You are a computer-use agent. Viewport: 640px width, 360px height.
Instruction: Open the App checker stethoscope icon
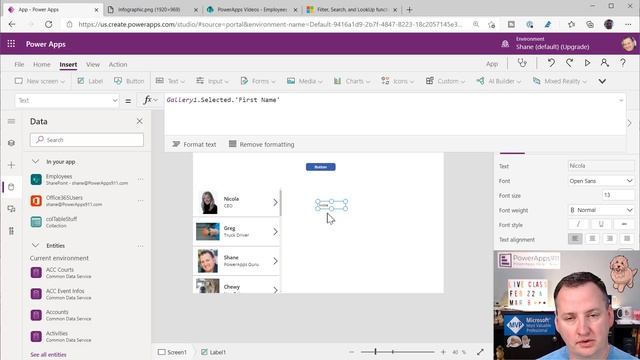click(x=522, y=63)
